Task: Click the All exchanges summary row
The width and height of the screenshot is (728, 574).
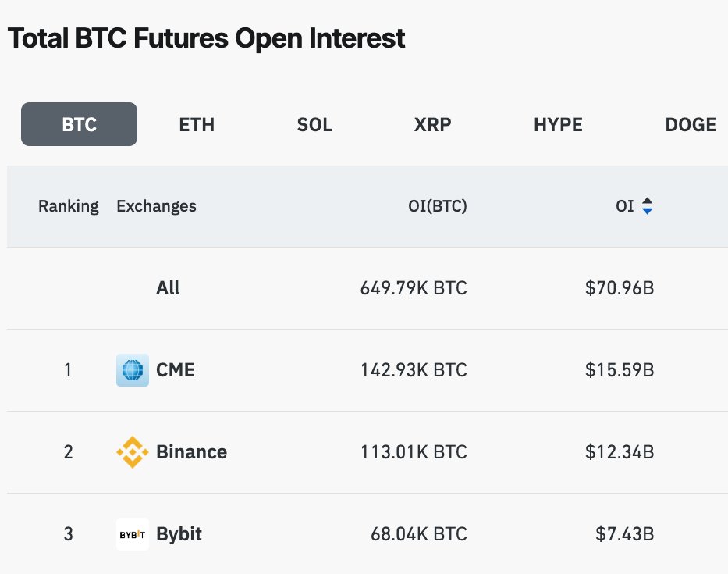Action: pos(168,288)
